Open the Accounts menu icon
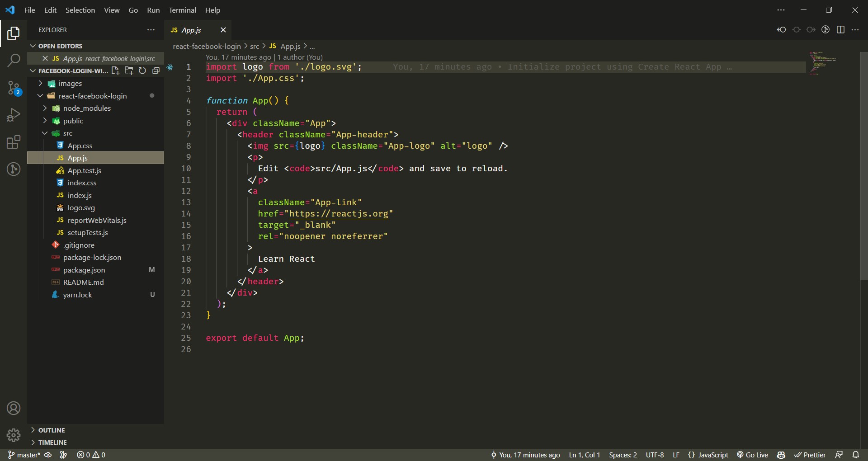 (14, 408)
